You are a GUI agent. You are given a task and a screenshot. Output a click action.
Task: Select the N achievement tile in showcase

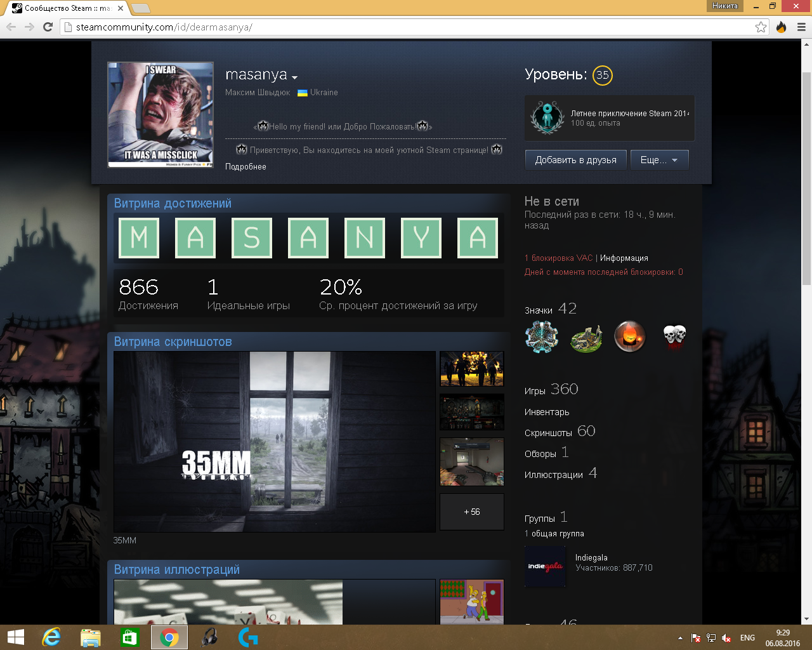point(365,238)
